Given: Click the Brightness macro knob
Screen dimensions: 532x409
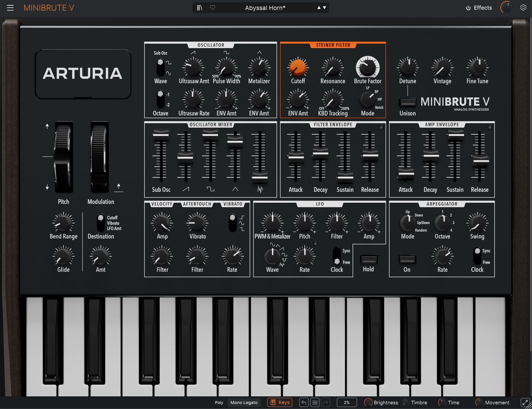Looking at the screenshot, I should click(x=368, y=402).
